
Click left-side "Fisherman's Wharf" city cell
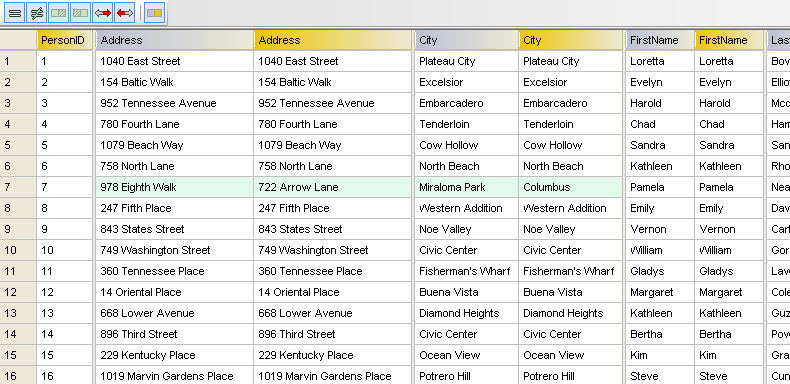coord(467,271)
